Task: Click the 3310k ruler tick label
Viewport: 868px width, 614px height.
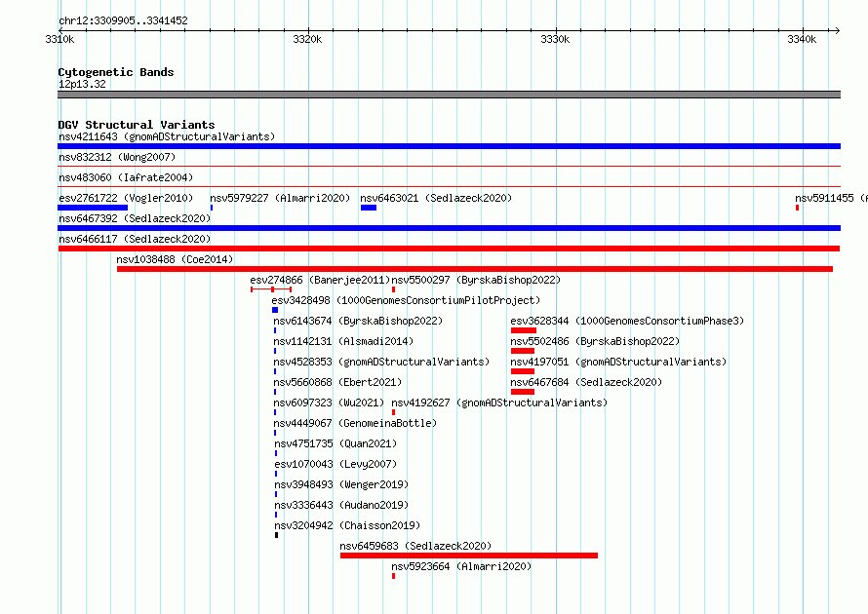Action: [x=59, y=39]
